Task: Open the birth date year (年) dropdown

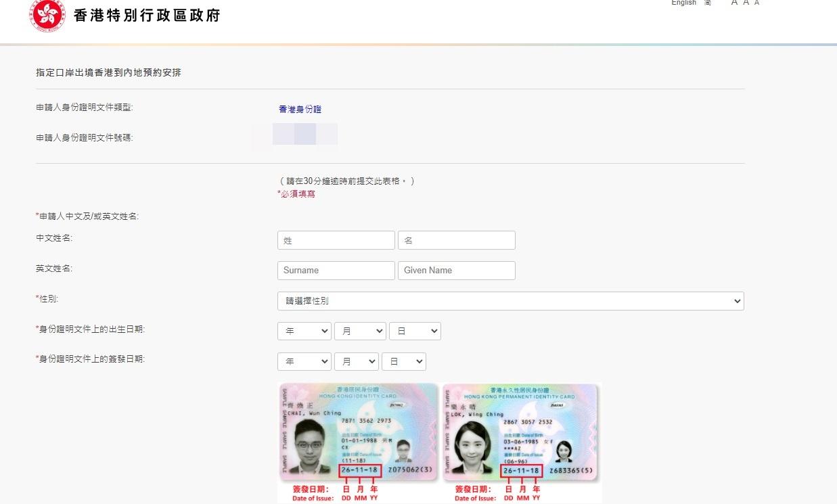Action: click(x=304, y=331)
